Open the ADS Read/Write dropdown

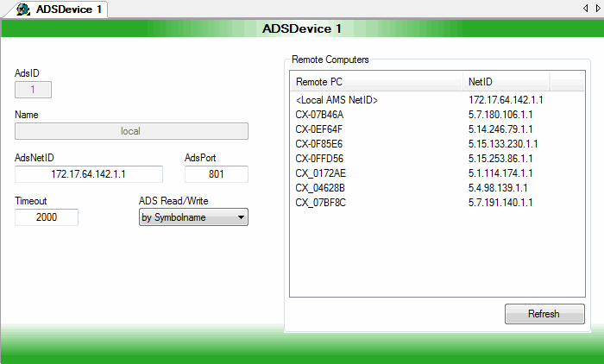193,217
